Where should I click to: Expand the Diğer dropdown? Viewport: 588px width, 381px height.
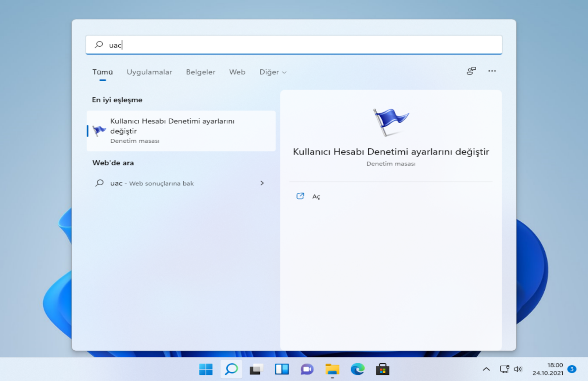coord(273,72)
